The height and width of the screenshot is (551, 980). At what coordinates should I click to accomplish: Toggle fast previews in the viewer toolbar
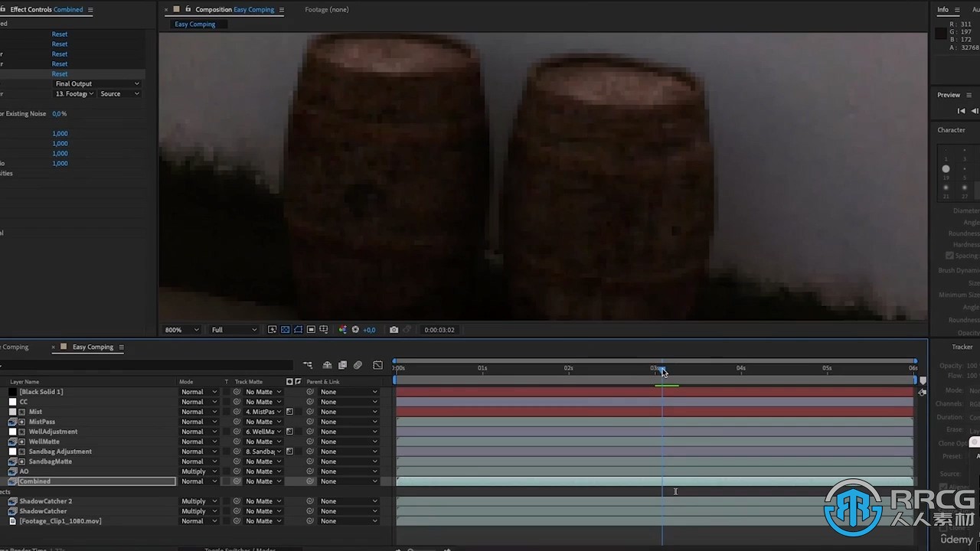point(272,330)
